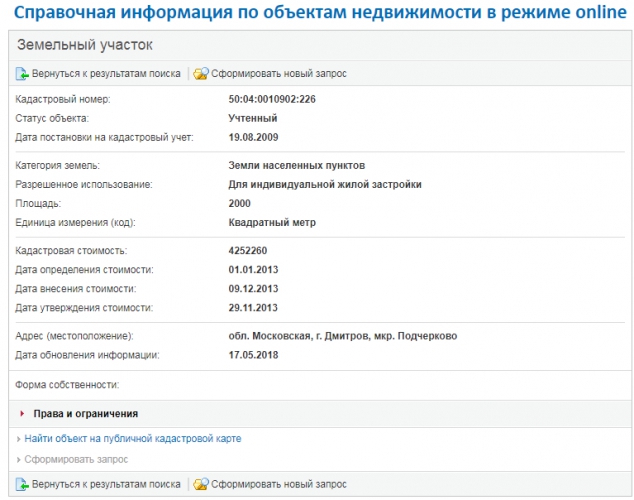Expand the 'Права и ограничения' red arrow
Screen dimensions: 634x500
22,414
